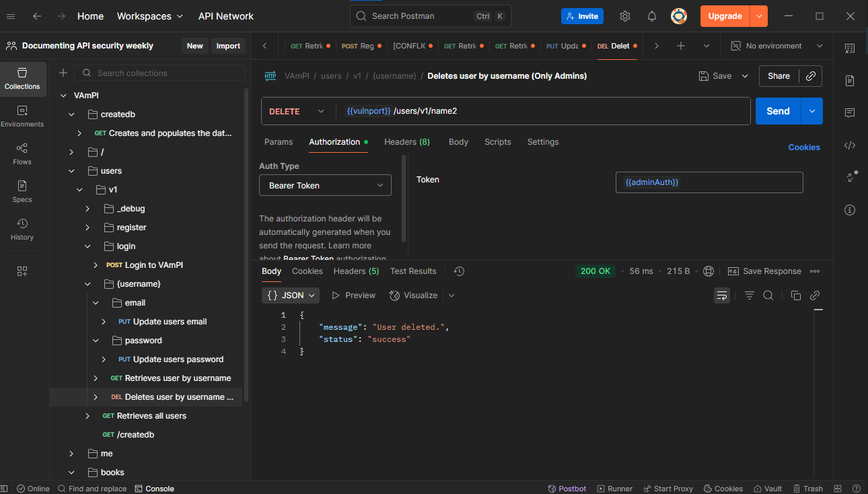
Task: Click the network globe icon in response
Action: coord(709,271)
